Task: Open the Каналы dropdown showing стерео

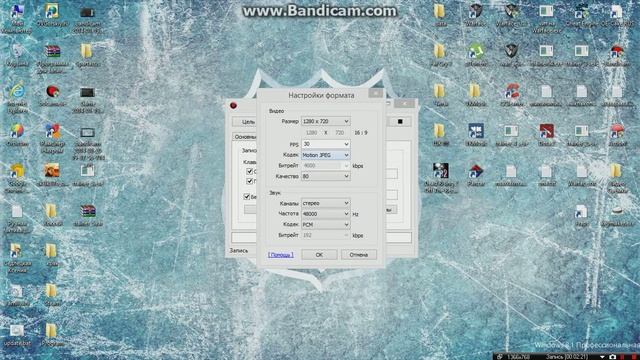Action: pos(325,203)
